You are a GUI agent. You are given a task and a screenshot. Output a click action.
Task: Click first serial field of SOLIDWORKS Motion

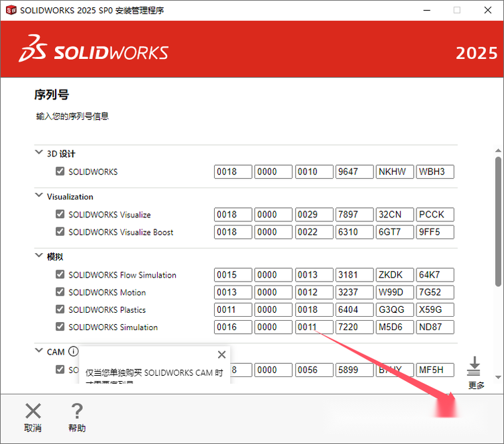click(x=233, y=292)
